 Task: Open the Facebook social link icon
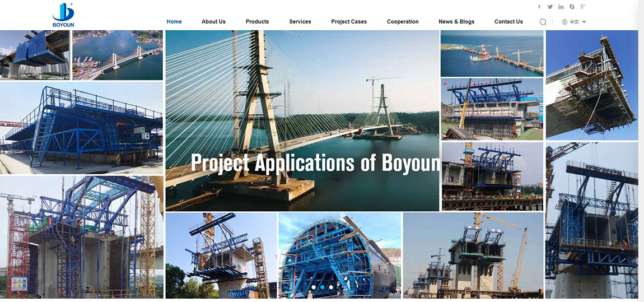(539, 7)
